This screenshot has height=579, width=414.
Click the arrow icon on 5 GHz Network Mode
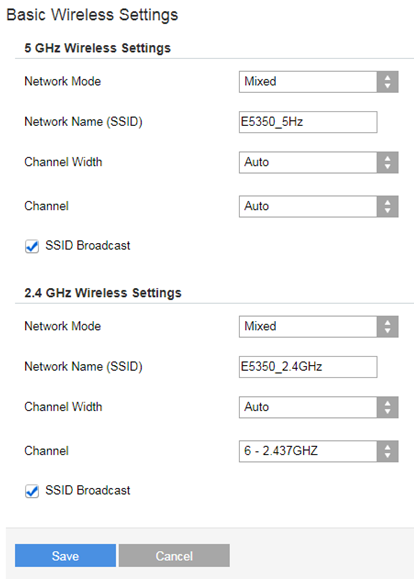[387, 82]
